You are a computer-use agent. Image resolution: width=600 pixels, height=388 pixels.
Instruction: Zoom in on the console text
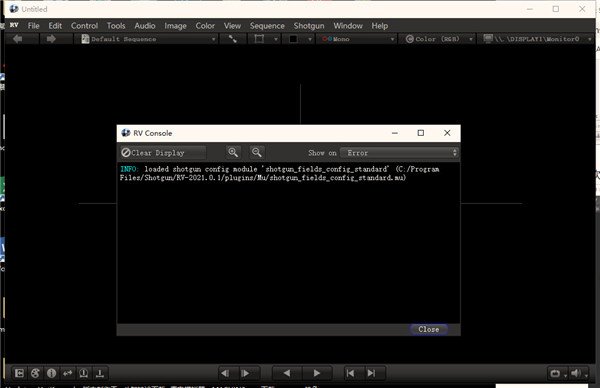pyautogui.click(x=233, y=153)
